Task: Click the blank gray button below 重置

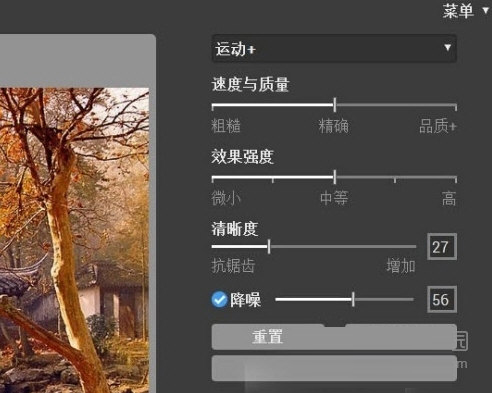Action: click(x=334, y=368)
